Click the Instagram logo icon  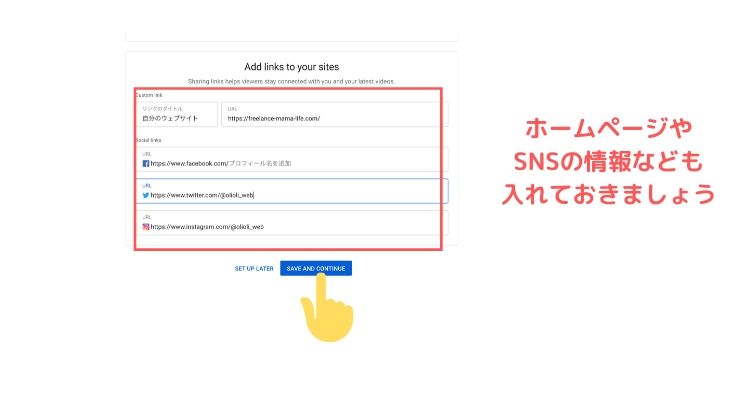pyautogui.click(x=145, y=227)
